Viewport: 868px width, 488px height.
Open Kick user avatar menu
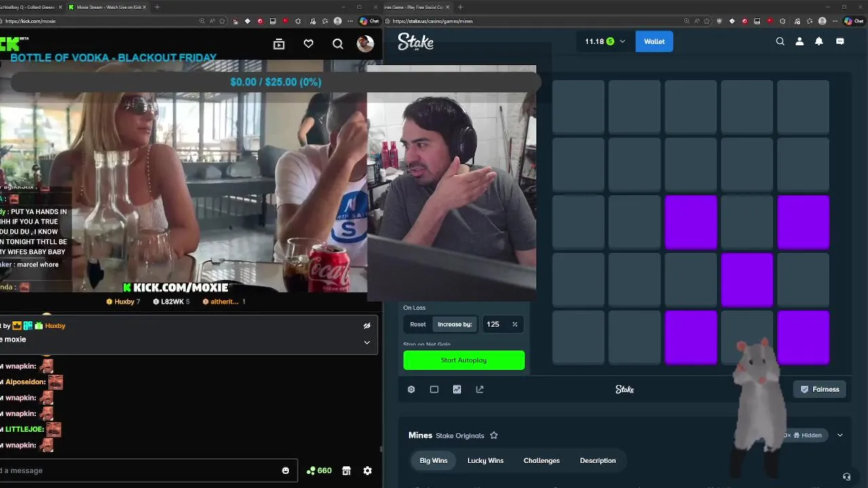[366, 44]
